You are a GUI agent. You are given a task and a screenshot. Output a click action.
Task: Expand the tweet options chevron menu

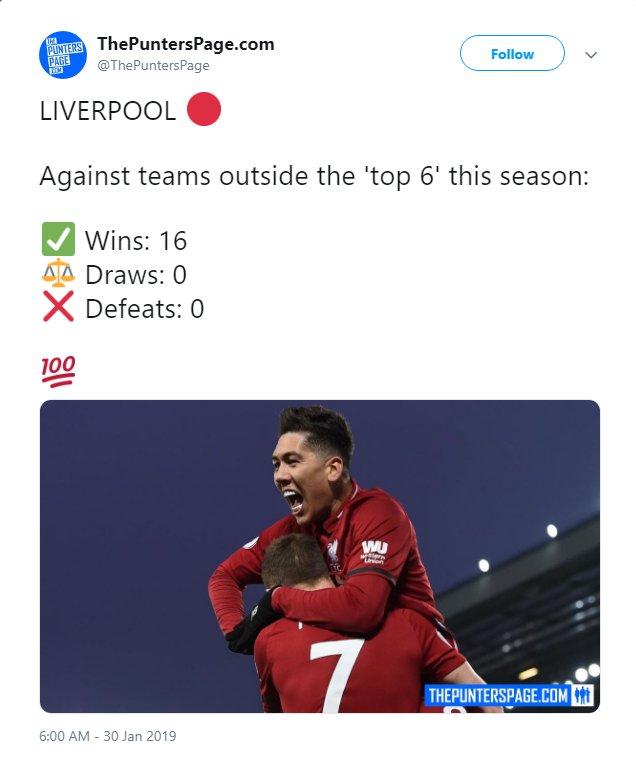tap(591, 55)
